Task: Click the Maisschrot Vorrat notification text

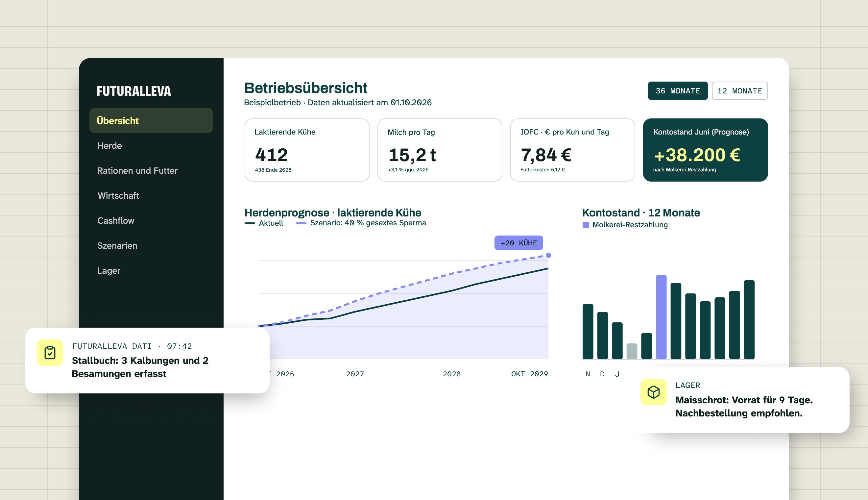Action: coord(744,407)
